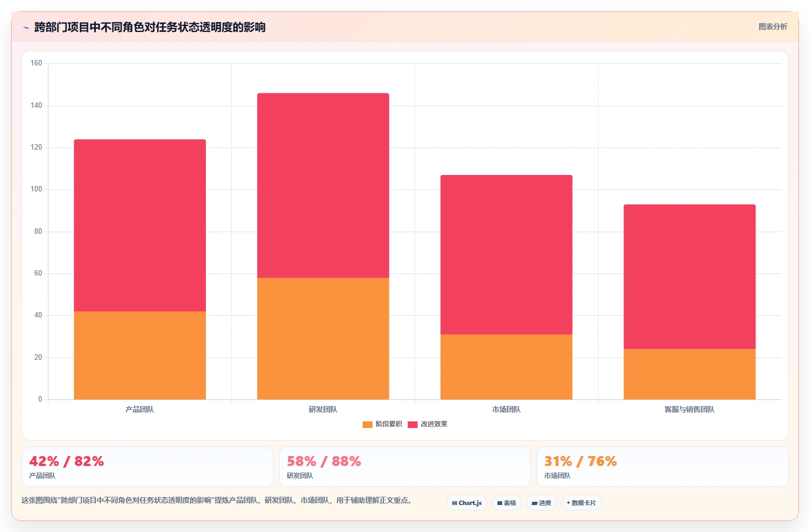This screenshot has height=532, width=810.
Task: Click the red bar segment for 产品团队
Action: 140,226
